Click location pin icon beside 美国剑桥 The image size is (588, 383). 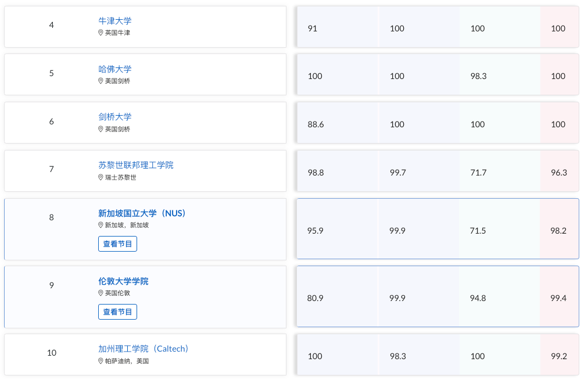coord(101,81)
